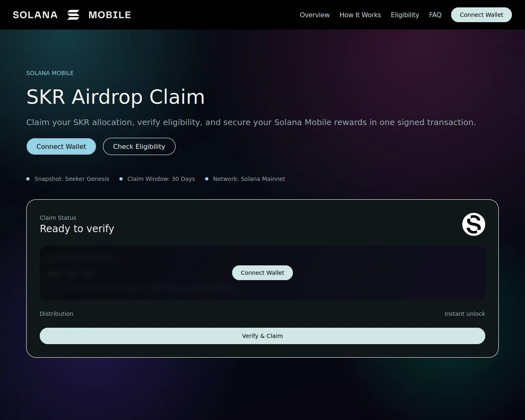Click the SOLANA wordmark in header
Viewport: 525px width, 420px height.
[35, 15]
